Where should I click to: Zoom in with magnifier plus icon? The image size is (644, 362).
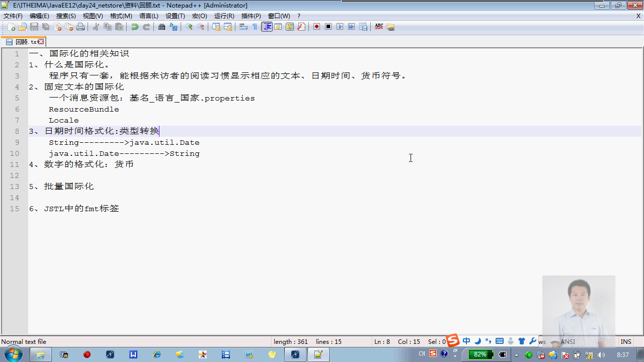click(x=189, y=27)
